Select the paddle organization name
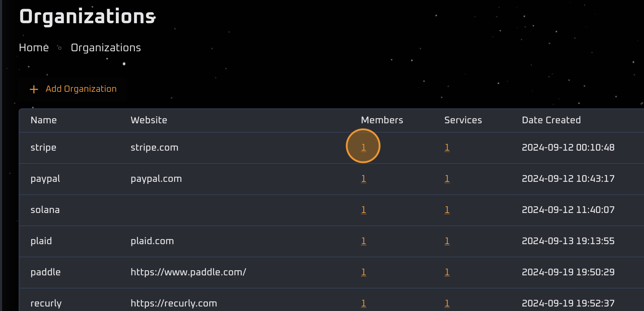The image size is (644, 311). pyautogui.click(x=45, y=272)
